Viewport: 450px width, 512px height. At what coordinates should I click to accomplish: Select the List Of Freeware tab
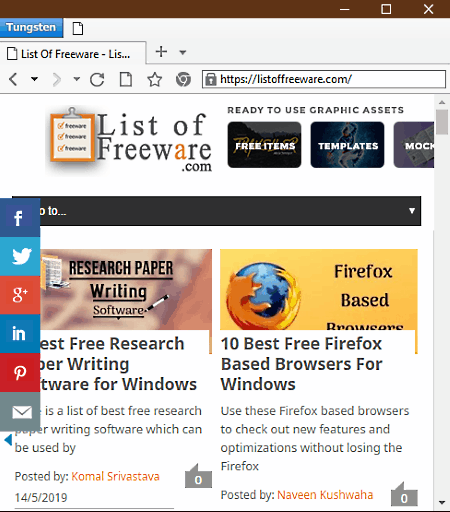73,54
